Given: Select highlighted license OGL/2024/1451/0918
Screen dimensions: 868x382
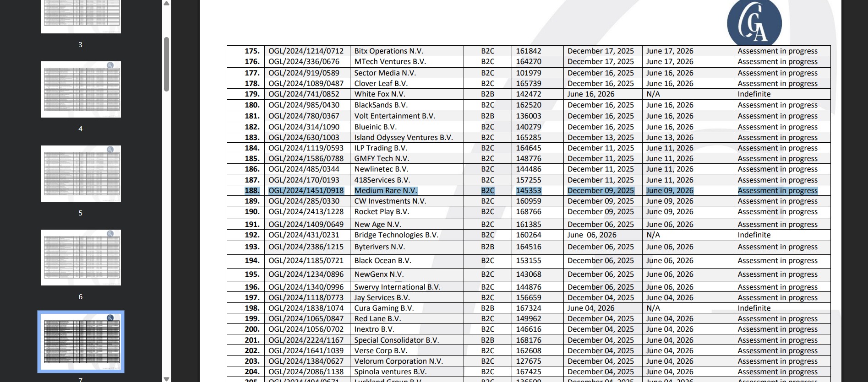Looking at the screenshot, I should [306, 191].
